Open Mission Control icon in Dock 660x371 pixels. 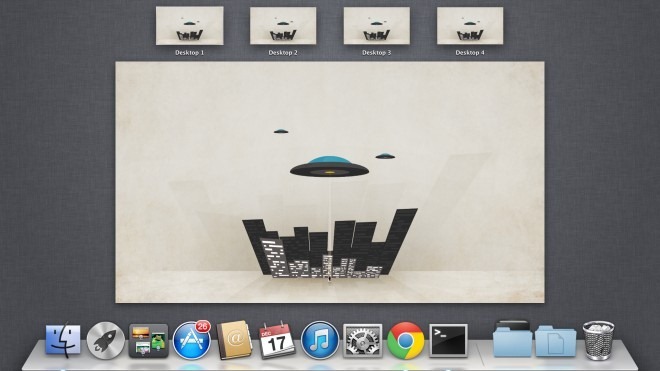click(x=149, y=341)
